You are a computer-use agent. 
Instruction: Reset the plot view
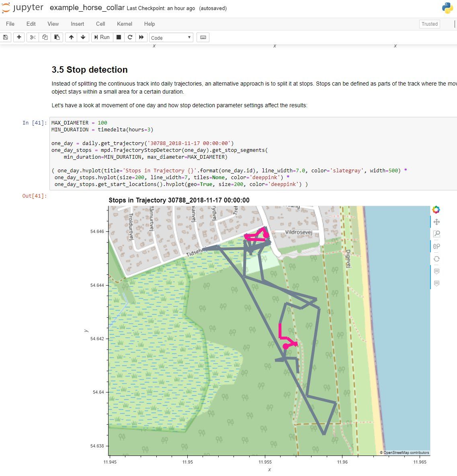point(437,259)
